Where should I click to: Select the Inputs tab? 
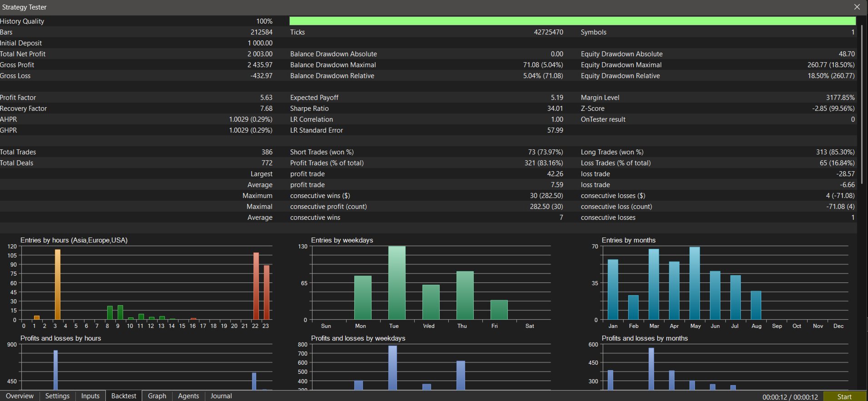pos(90,396)
